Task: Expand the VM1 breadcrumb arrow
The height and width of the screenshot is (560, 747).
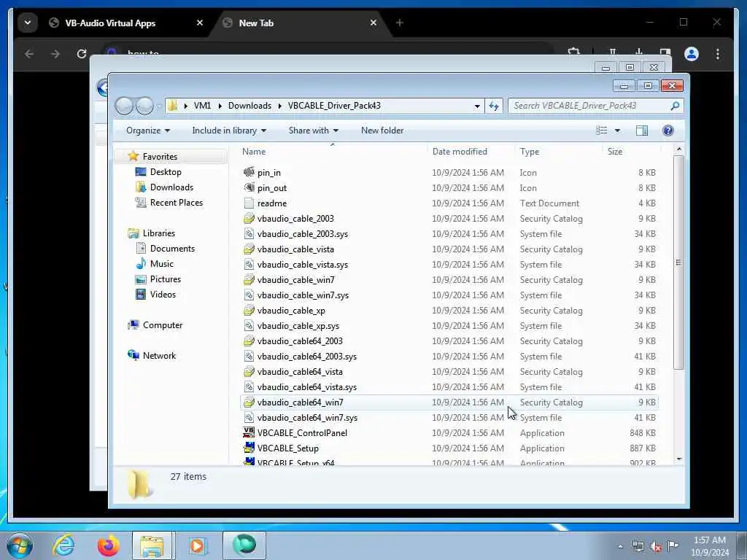Action: (x=220, y=106)
